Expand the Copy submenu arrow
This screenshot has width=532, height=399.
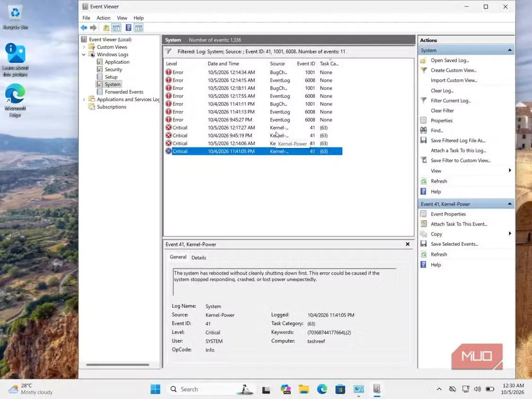click(510, 234)
